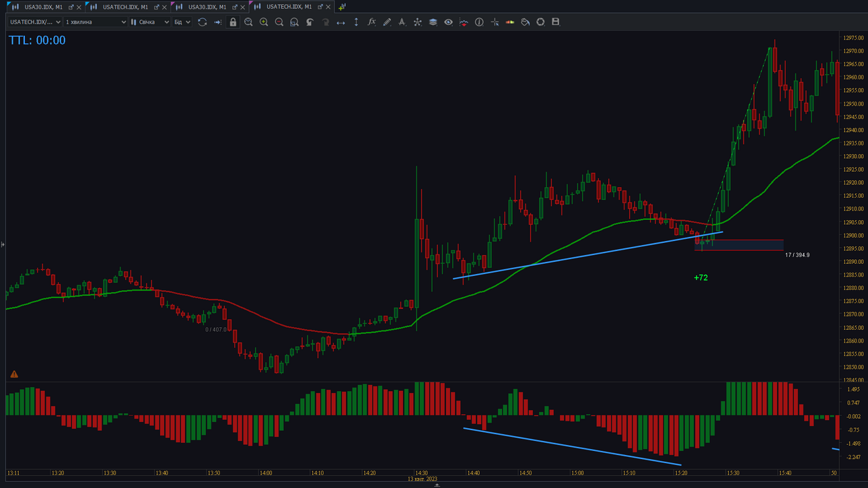Click the 14:30 time axis label

pos(421,473)
